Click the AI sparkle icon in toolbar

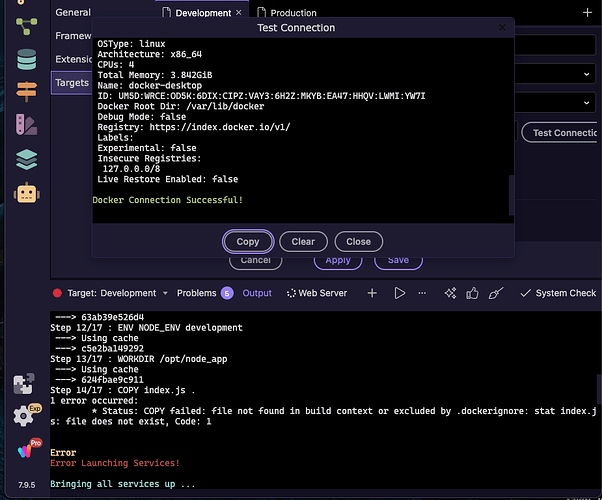click(450, 293)
